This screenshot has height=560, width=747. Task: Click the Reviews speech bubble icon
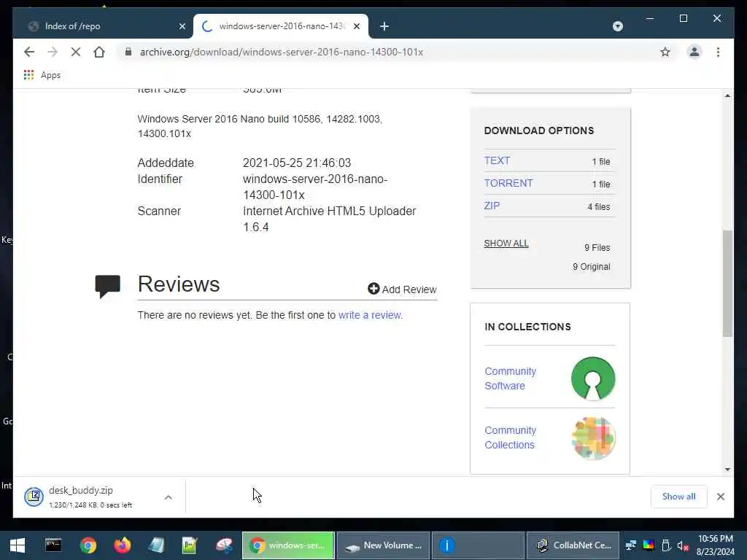pos(108,286)
